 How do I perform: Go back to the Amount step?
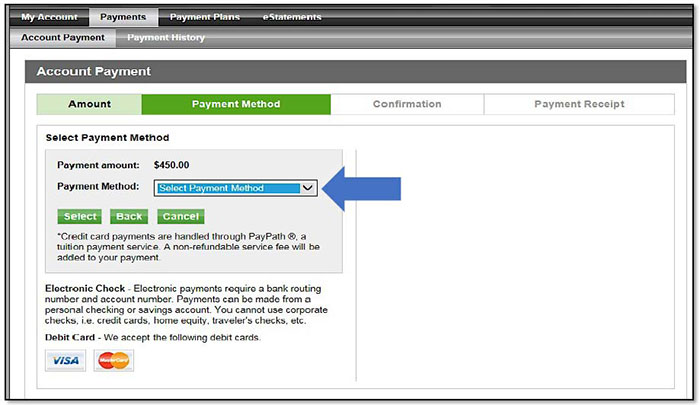pyautogui.click(x=89, y=104)
